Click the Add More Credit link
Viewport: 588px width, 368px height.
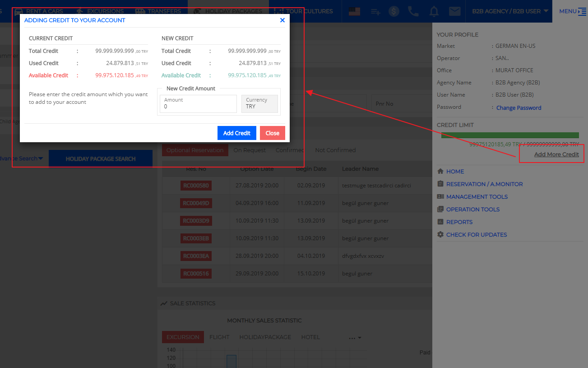[556, 154]
